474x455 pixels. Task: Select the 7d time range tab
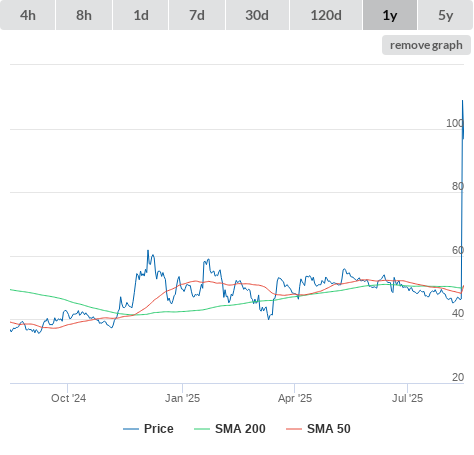coord(197,15)
